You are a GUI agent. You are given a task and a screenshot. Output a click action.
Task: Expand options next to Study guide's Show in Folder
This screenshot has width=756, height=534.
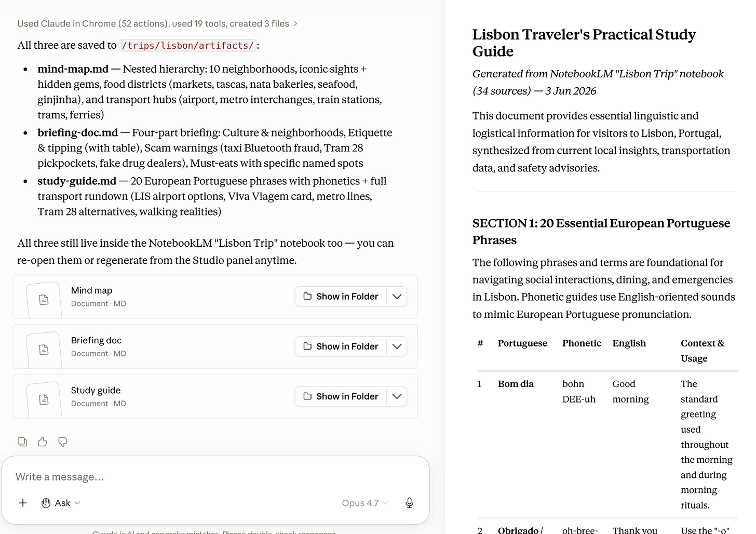click(x=397, y=396)
